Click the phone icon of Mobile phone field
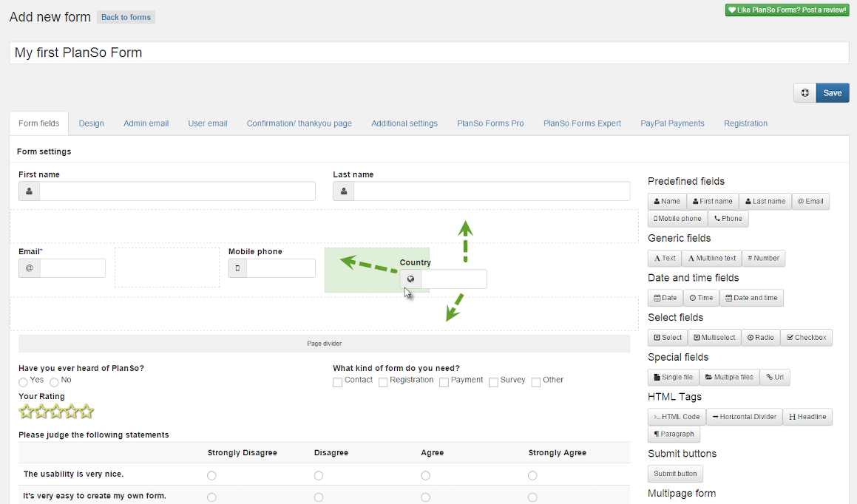857x504 pixels. coord(238,268)
